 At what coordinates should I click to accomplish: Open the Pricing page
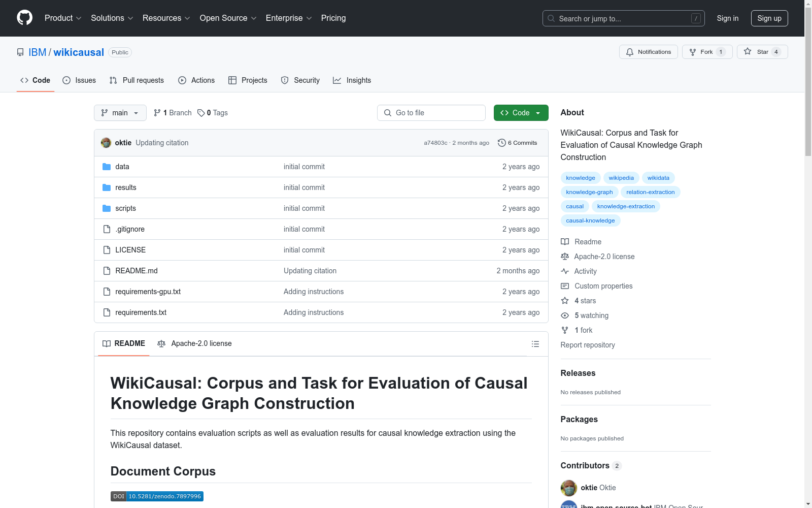pos(333,18)
